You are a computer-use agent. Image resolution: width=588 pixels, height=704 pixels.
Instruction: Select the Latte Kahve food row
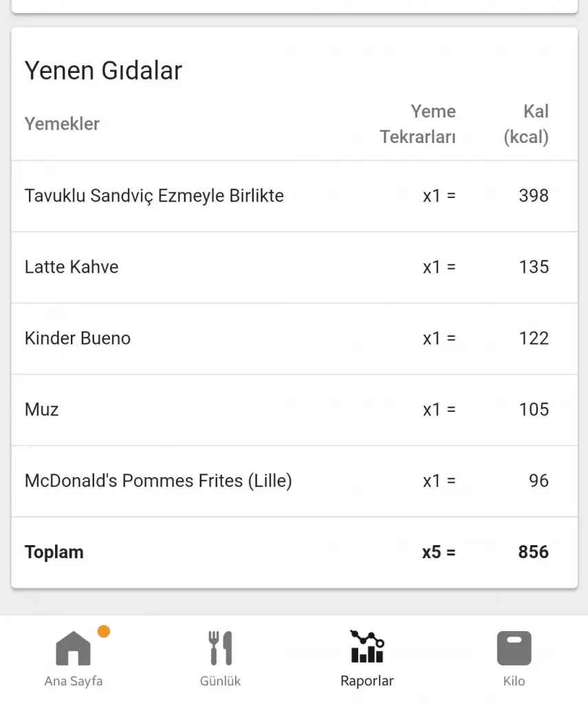[x=72, y=267]
